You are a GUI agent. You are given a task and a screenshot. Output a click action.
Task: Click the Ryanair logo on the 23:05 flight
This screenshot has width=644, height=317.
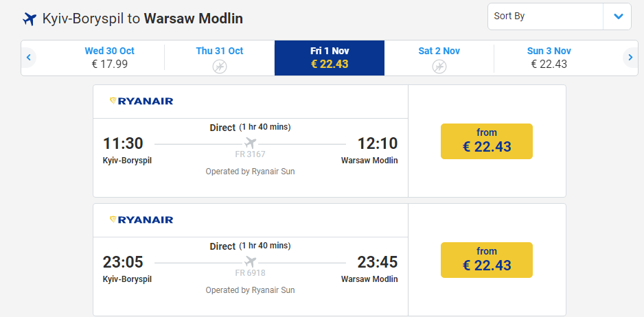(x=141, y=220)
